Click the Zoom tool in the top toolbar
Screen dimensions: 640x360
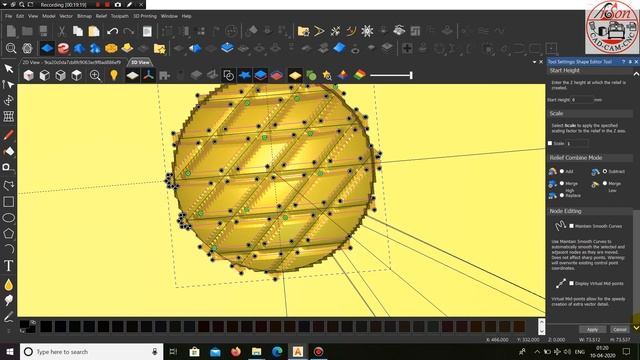11,49
